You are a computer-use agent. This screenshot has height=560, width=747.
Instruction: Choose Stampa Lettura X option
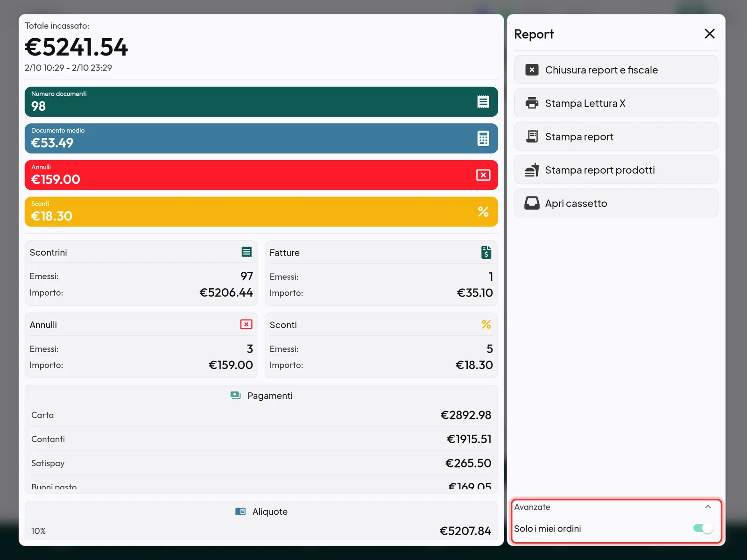[616, 103]
